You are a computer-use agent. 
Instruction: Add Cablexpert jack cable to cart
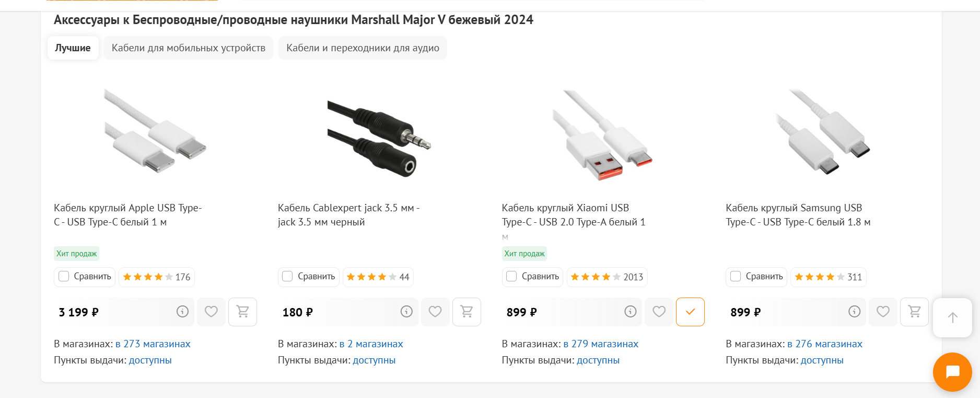(x=466, y=312)
